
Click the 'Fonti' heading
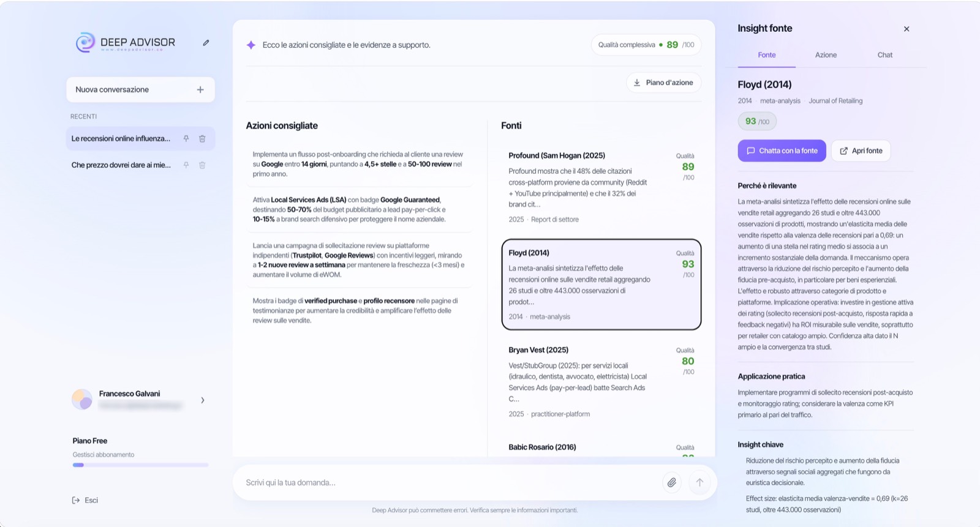click(511, 125)
